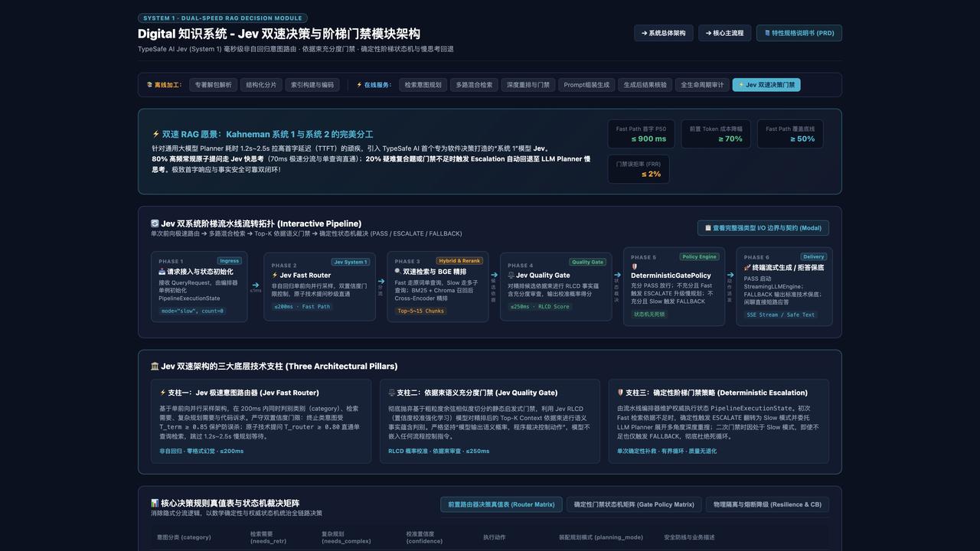The height and width of the screenshot is (551, 980).
Task: Select the 生成后结果核验 nav tab
Action: (x=645, y=85)
